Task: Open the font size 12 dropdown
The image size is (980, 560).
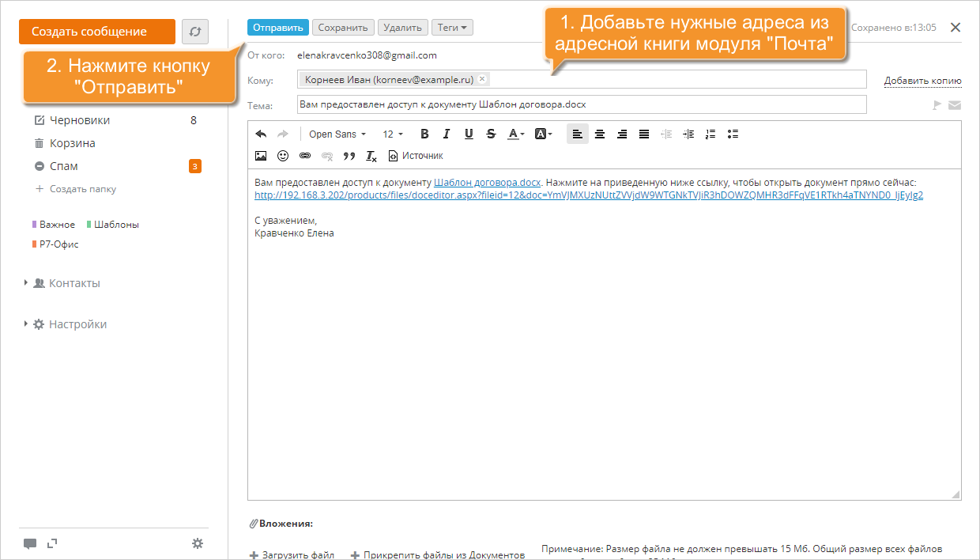Action: tap(393, 134)
